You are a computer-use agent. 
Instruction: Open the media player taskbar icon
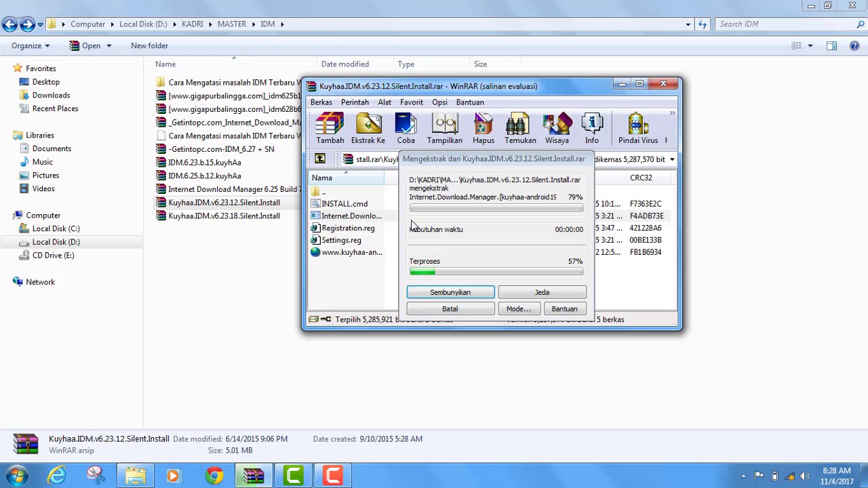(173, 476)
